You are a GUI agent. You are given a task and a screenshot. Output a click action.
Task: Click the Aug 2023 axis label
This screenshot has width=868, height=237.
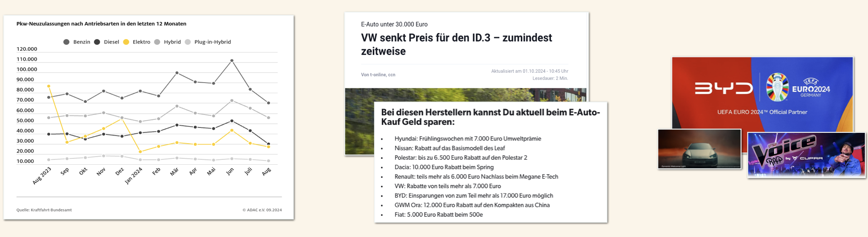[x=42, y=176]
